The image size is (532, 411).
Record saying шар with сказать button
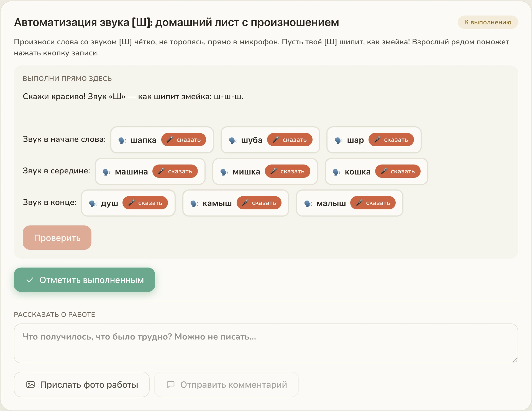click(x=391, y=140)
